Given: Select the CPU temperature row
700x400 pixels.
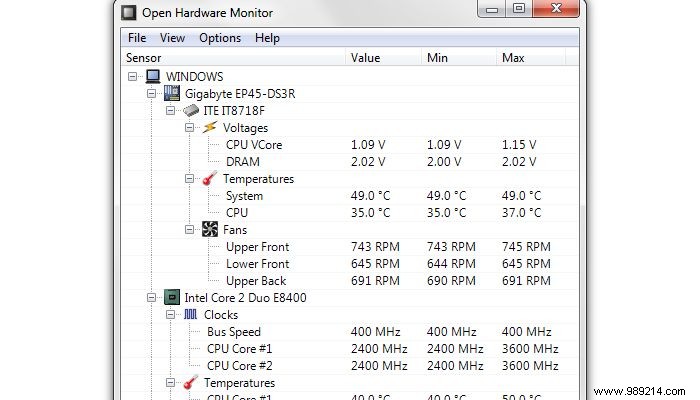Looking at the screenshot, I should pyautogui.click(x=350, y=212).
